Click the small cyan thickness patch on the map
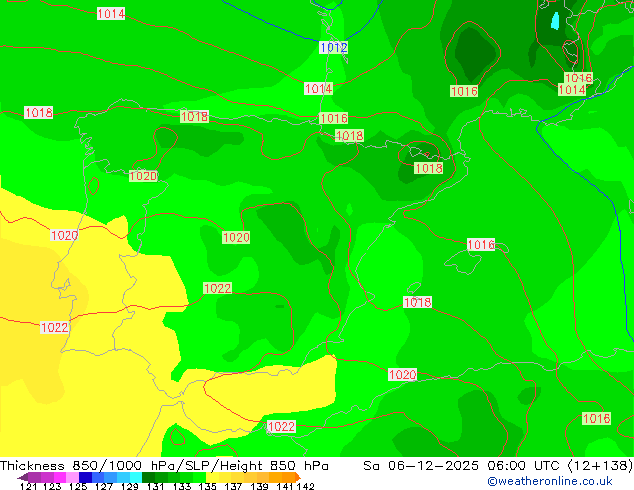This screenshot has width=634, height=490. tap(555, 21)
